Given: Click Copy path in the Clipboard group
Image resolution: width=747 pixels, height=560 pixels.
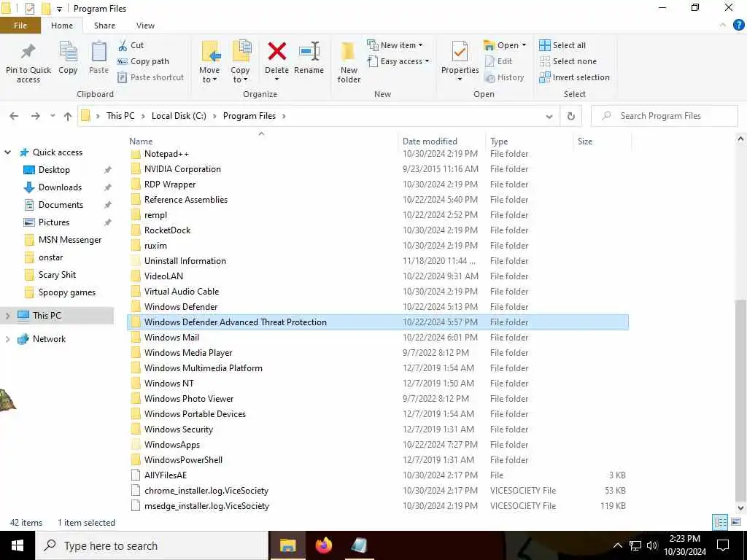Looking at the screenshot, I should coord(143,61).
